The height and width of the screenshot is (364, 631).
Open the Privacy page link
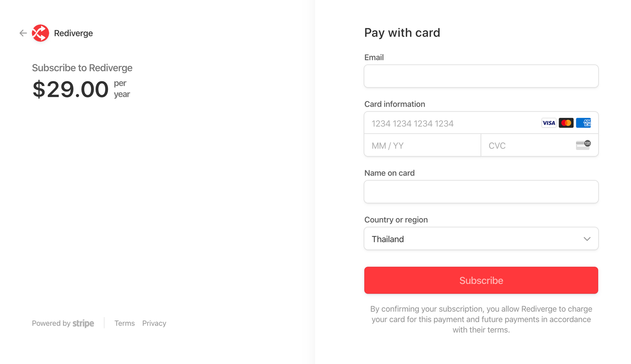coord(154,323)
